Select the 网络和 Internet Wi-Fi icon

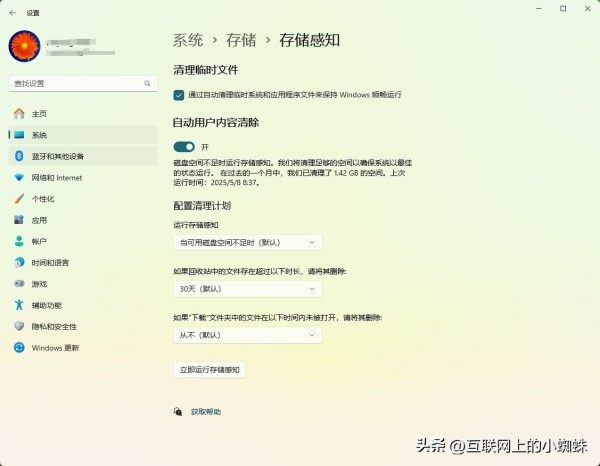click(x=18, y=178)
